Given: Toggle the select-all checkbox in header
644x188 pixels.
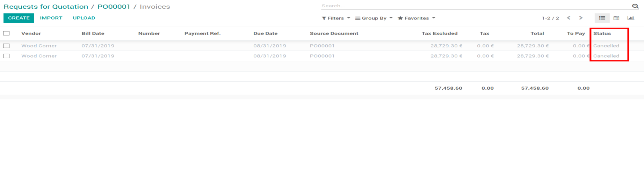Looking at the screenshot, I should [6, 33].
